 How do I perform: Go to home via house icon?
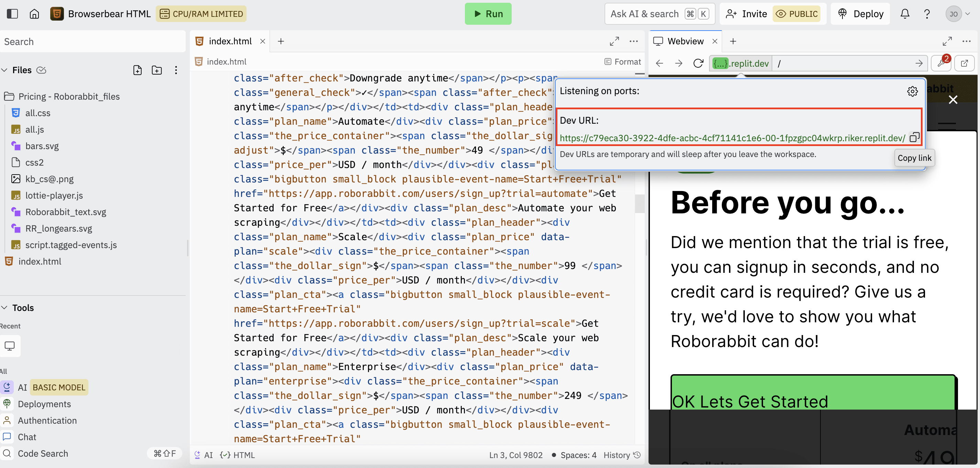pyautogui.click(x=34, y=14)
